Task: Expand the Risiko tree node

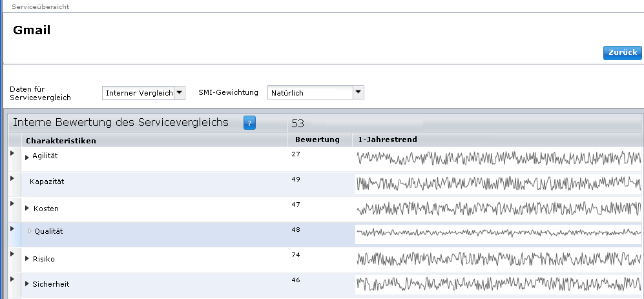Action: click(x=27, y=259)
